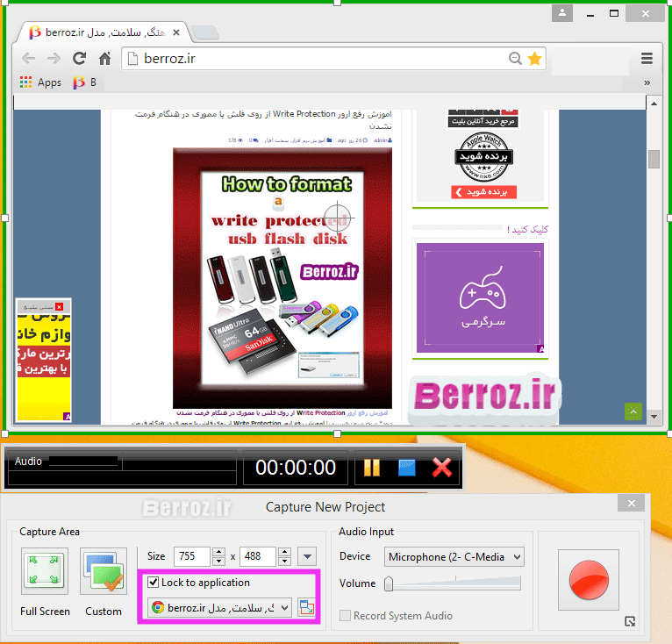Stop the recording with blue square
The image size is (672, 644).
[x=407, y=468]
